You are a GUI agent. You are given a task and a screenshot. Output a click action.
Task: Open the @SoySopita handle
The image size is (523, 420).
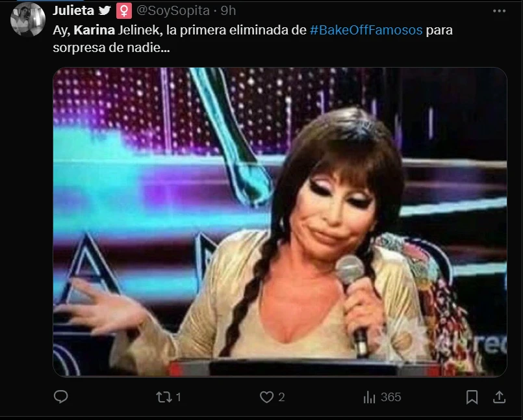tap(173, 10)
